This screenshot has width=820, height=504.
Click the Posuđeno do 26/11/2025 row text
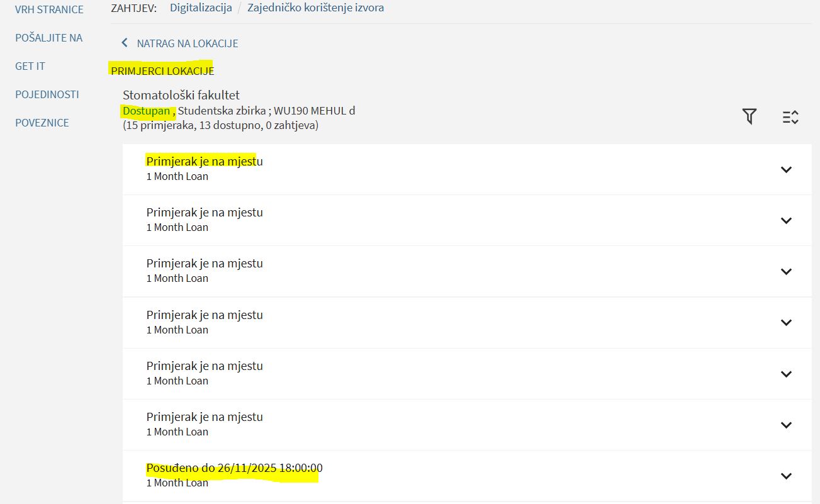(234, 469)
